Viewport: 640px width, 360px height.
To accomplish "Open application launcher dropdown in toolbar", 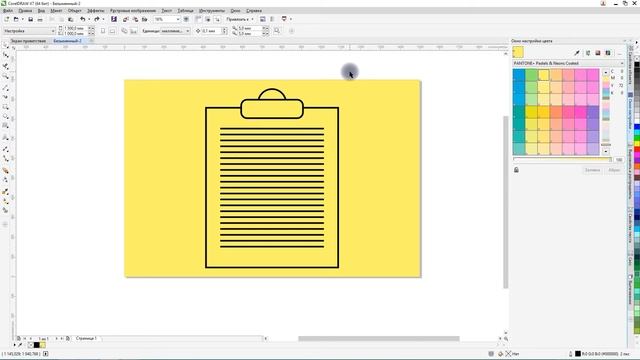I will click(291, 19).
